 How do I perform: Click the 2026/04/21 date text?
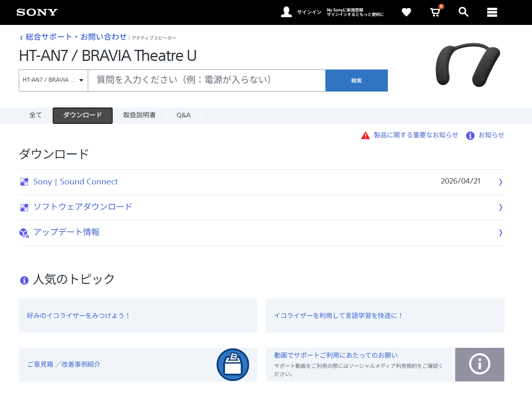461,181
